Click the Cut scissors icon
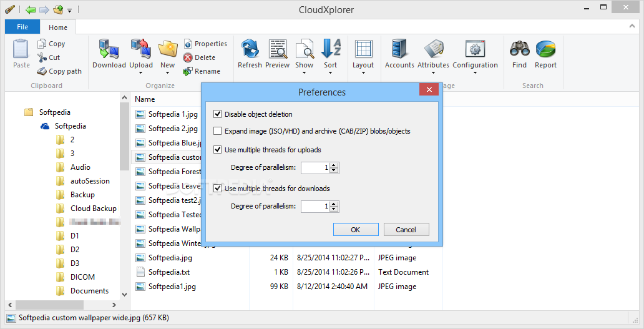This screenshot has height=329, width=644. (x=42, y=57)
